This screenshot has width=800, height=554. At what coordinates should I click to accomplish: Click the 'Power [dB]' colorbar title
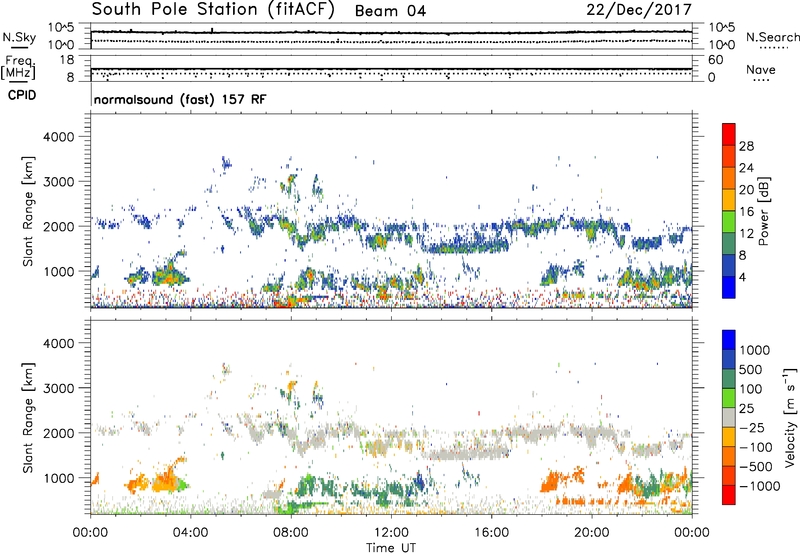(764, 211)
